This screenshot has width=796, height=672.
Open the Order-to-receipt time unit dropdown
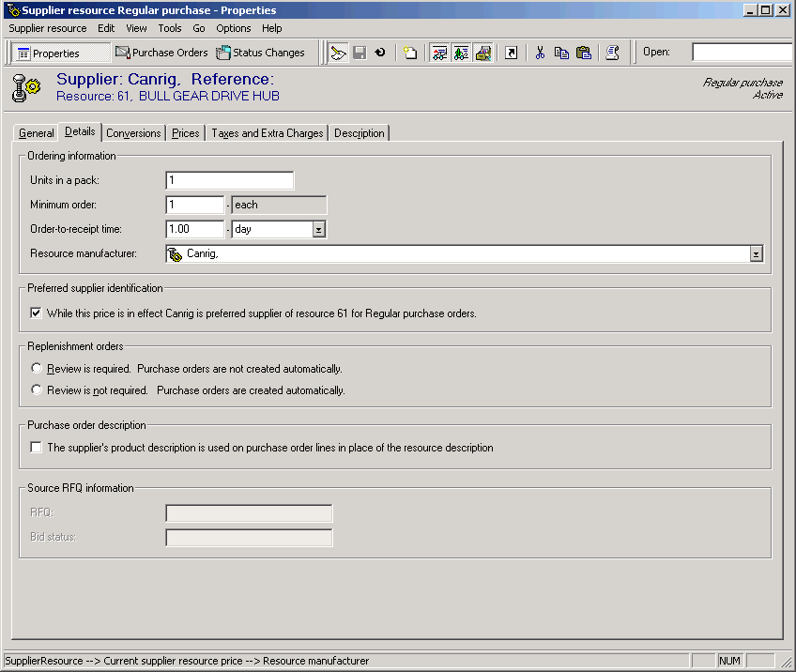point(319,229)
